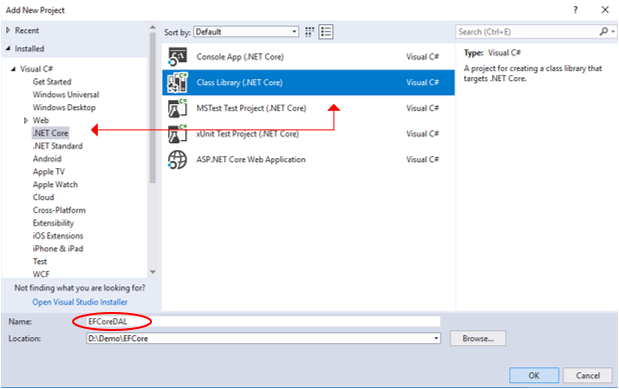
Task: Select the .NET Standard category
Action: (58, 146)
